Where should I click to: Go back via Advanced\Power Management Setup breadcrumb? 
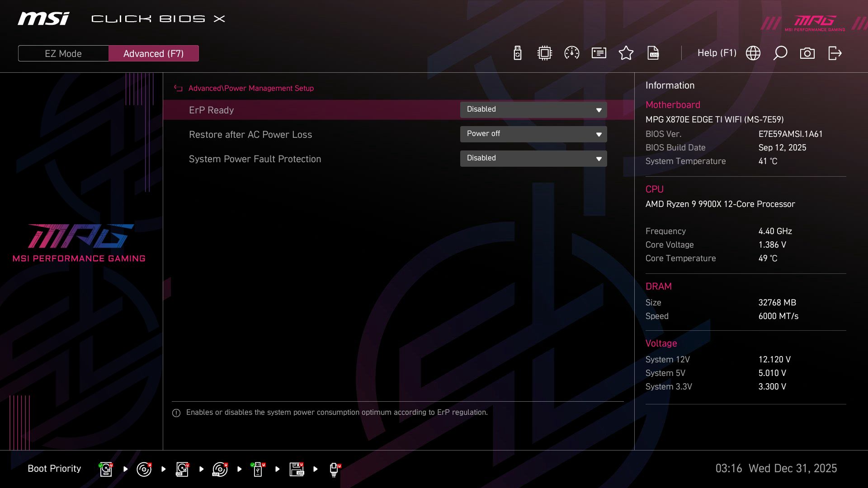coord(251,88)
